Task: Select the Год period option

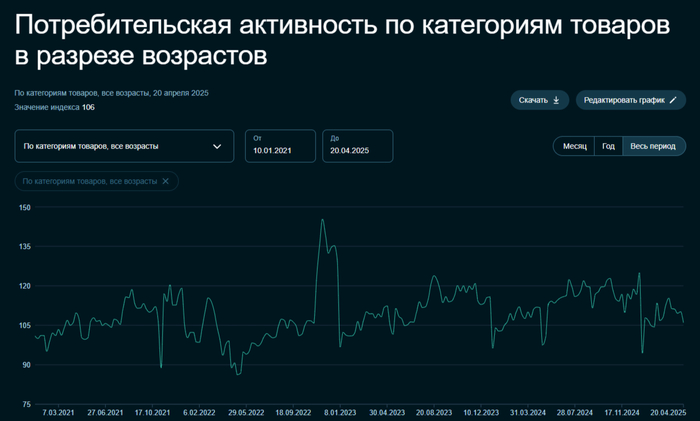Action: [x=608, y=146]
